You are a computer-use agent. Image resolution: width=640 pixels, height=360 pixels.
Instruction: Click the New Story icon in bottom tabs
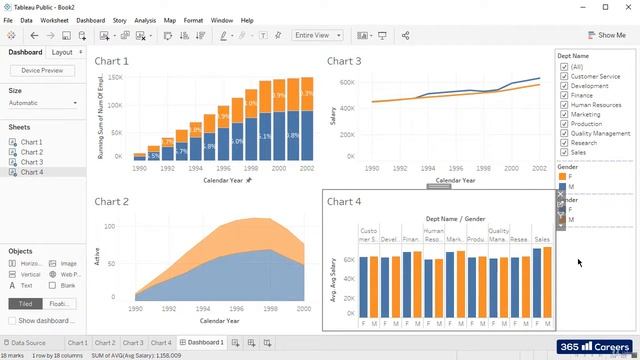pos(267,343)
